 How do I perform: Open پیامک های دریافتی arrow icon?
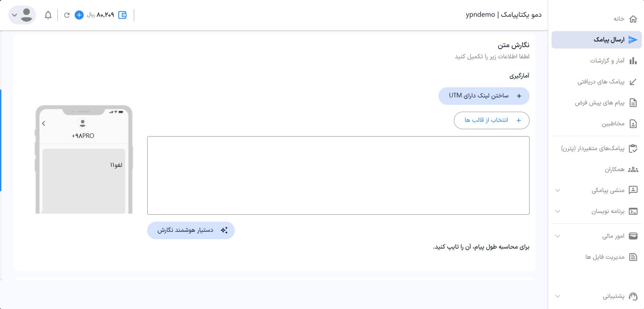click(633, 82)
